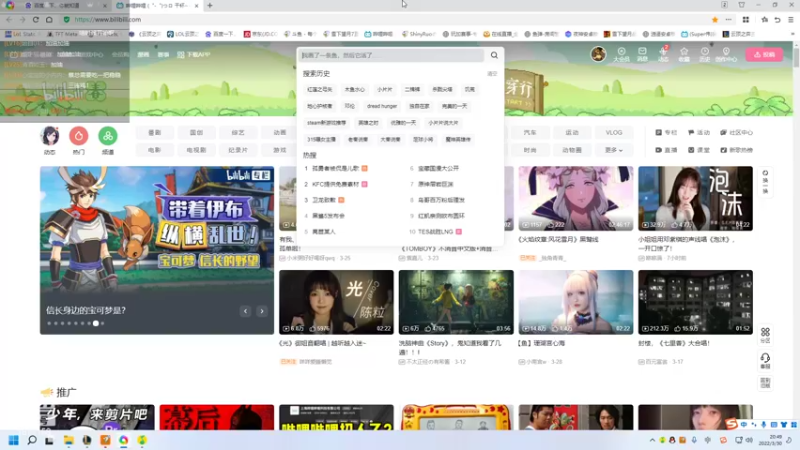Click 下载APP in the top navigation
Viewport: 800px width, 450px height.
(x=194, y=55)
